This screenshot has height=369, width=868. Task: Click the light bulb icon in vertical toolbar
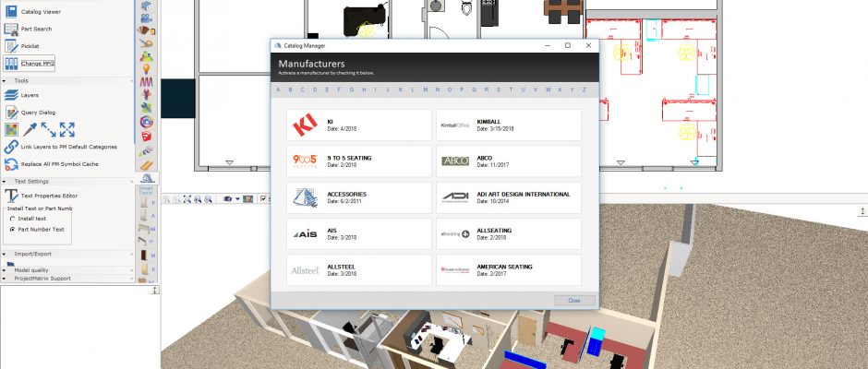click(146, 68)
